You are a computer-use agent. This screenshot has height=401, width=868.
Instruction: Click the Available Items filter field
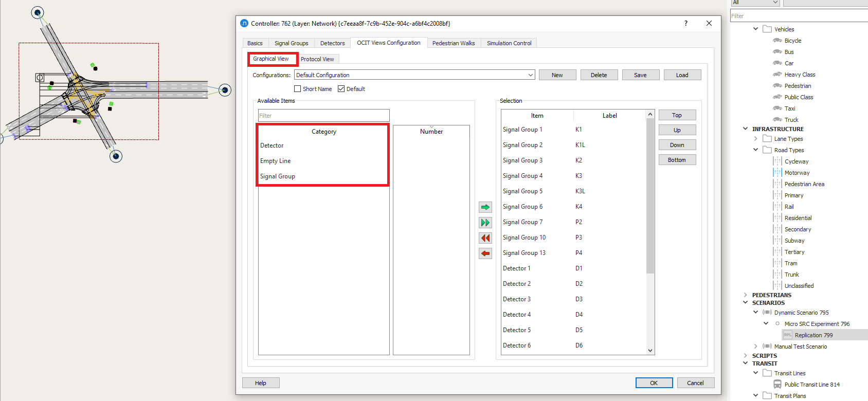(x=323, y=116)
